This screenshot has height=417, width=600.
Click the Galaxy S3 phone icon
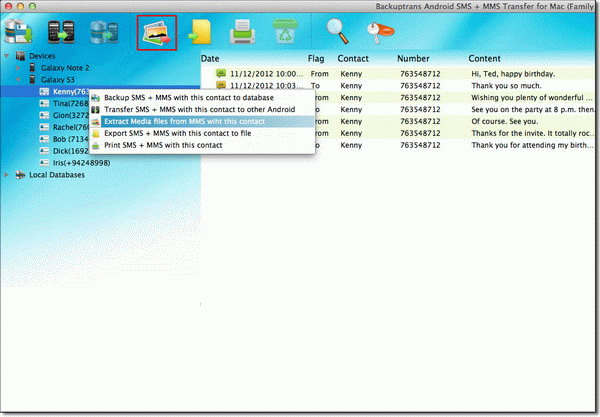[33, 80]
